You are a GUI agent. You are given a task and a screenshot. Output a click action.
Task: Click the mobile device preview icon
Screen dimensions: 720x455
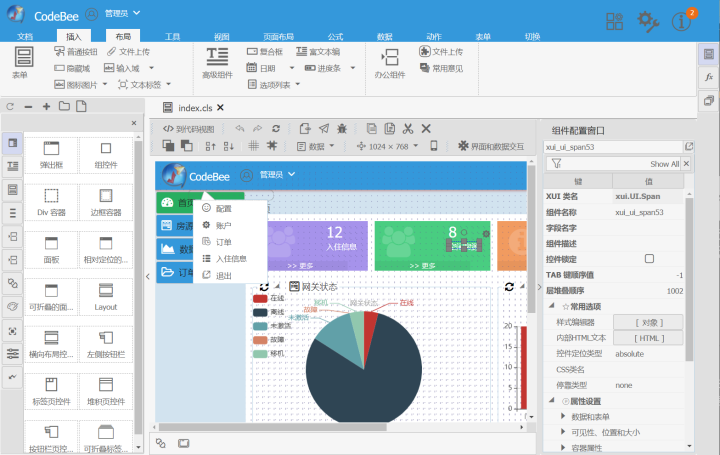tap(433, 146)
